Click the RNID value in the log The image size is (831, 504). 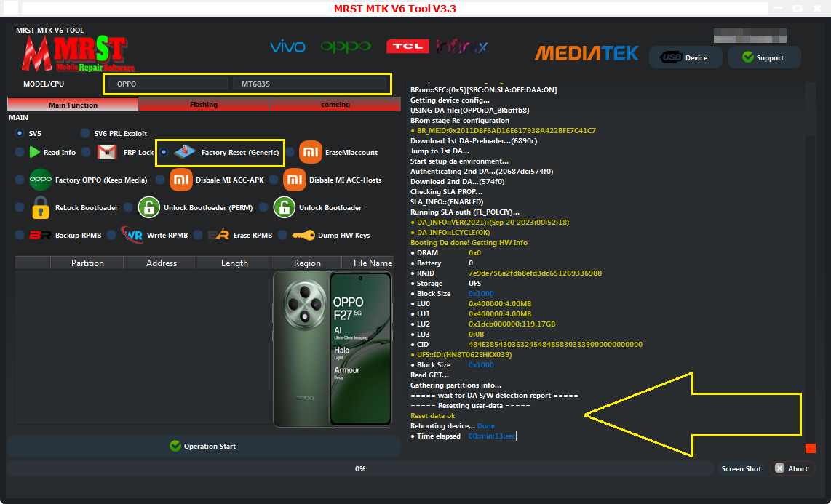tap(535, 273)
